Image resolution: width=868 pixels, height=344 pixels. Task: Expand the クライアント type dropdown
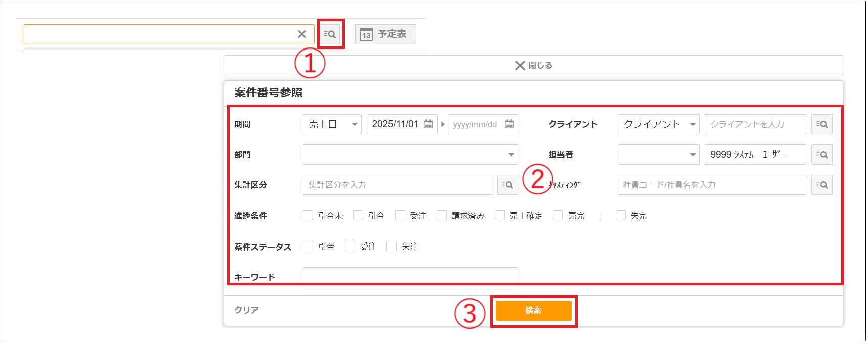click(x=658, y=124)
